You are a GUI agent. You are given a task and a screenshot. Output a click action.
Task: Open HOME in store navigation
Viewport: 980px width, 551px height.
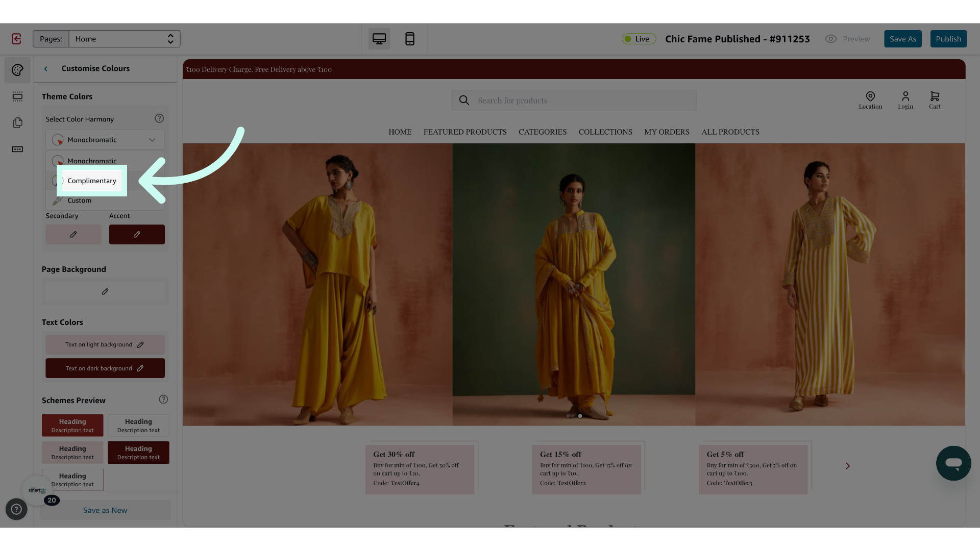click(400, 132)
